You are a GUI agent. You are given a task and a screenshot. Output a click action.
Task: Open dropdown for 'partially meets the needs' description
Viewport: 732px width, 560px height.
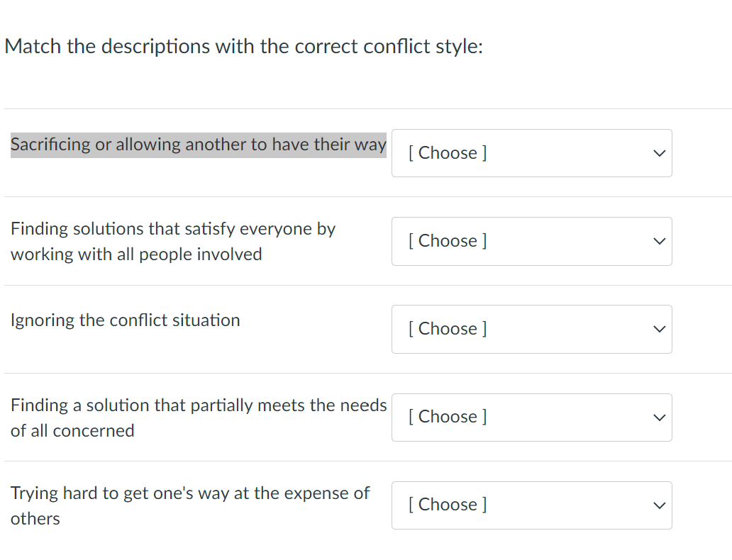[x=531, y=417]
